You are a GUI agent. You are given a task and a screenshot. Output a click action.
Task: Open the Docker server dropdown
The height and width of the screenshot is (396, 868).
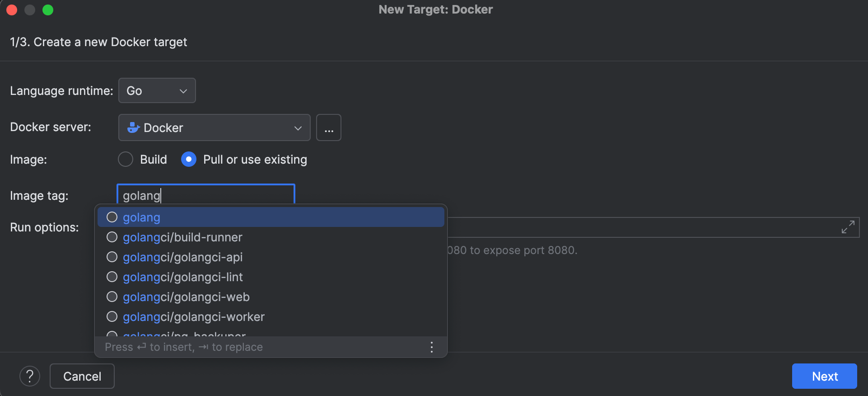click(x=214, y=127)
